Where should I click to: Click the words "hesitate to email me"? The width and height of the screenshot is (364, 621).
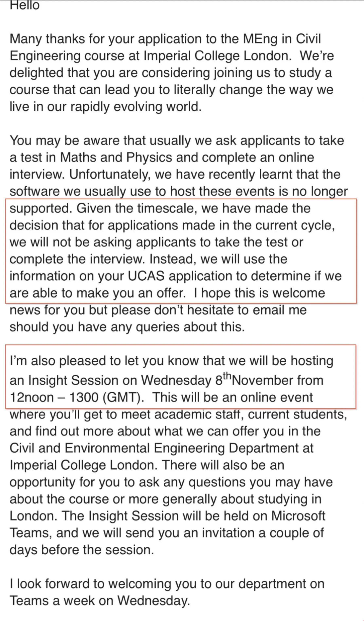pyautogui.click(x=247, y=310)
